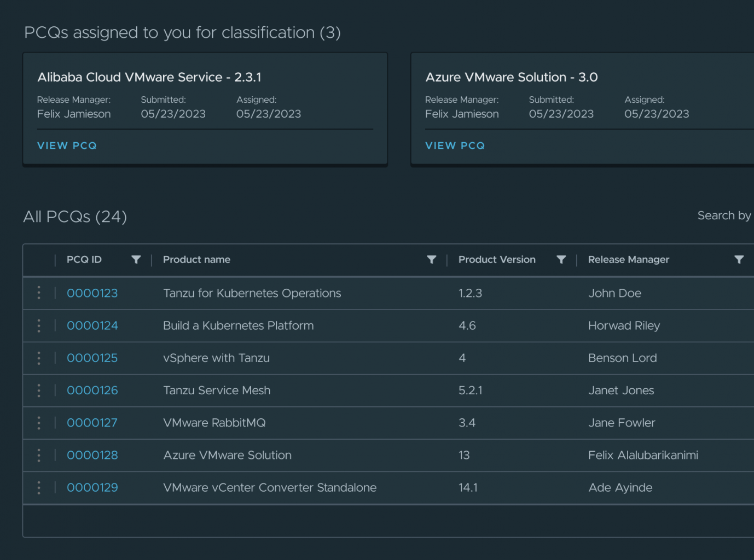Open the actions menu on the Azure VMware Solution row
Screen dimensions: 754x560
(x=38, y=455)
